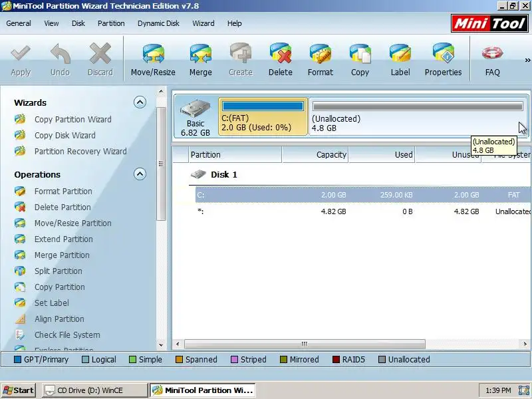Click the 4.82 GB capacity cell
532x399 pixels.
(x=333, y=211)
